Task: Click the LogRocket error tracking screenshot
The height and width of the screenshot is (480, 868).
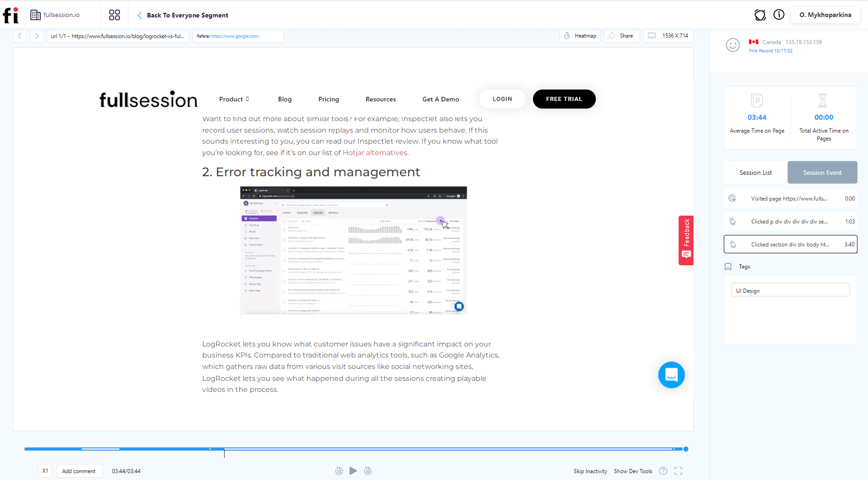Action: click(354, 250)
